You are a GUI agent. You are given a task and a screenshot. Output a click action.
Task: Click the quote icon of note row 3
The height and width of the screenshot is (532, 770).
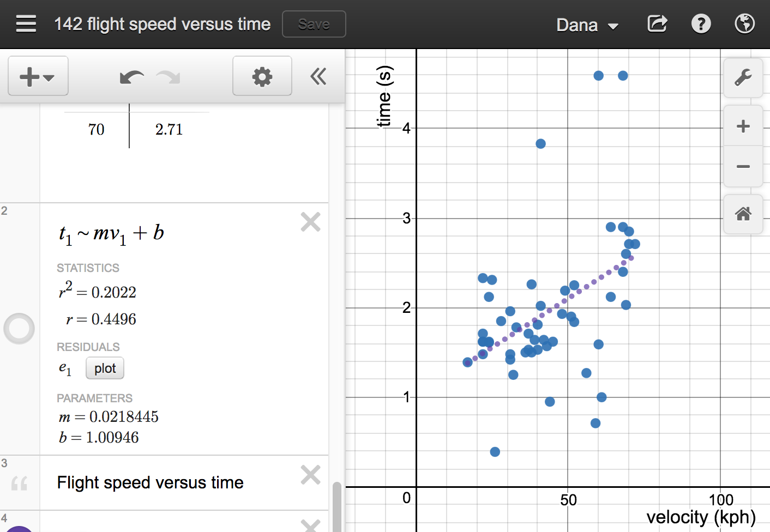point(19,483)
